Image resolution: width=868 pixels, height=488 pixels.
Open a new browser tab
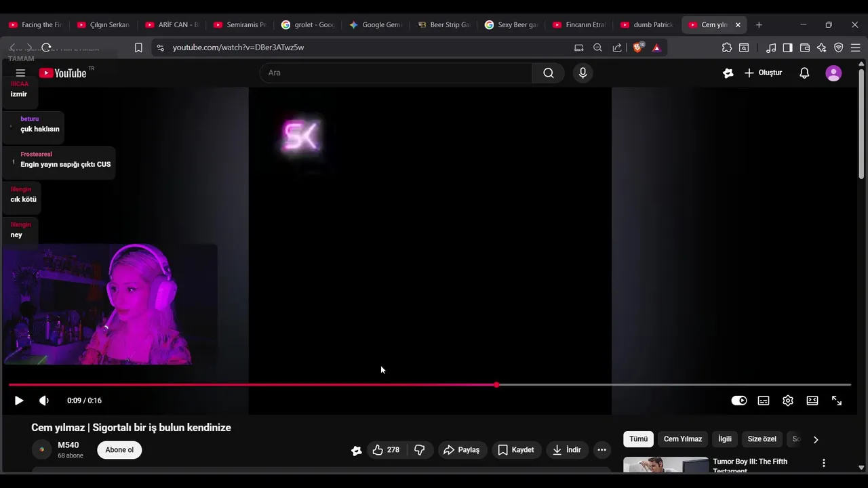click(x=759, y=24)
